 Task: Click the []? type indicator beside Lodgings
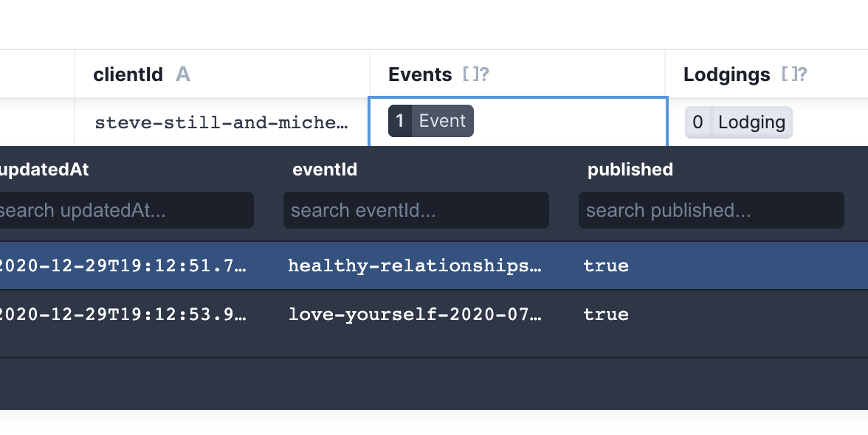[x=794, y=74]
